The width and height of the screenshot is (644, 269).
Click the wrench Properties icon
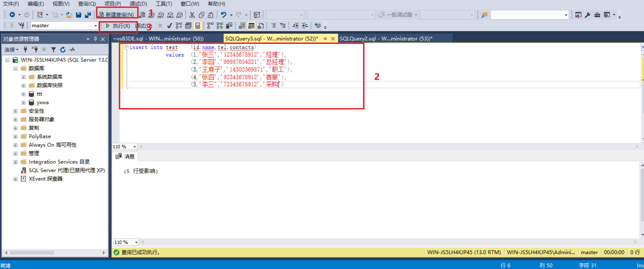tap(588, 15)
